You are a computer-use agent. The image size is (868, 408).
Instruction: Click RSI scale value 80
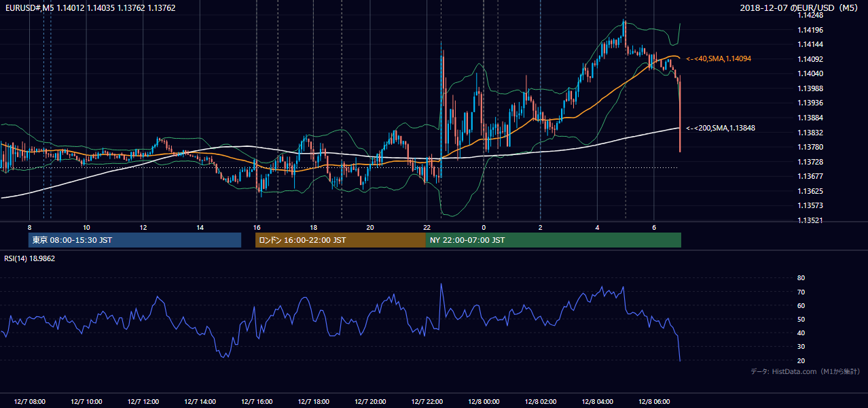(801, 278)
